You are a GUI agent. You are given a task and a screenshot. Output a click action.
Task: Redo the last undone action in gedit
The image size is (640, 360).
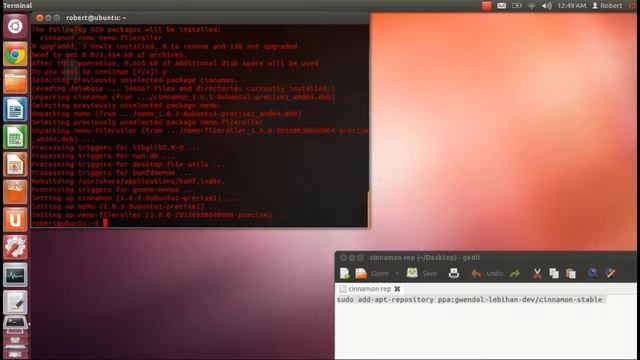(x=515, y=273)
